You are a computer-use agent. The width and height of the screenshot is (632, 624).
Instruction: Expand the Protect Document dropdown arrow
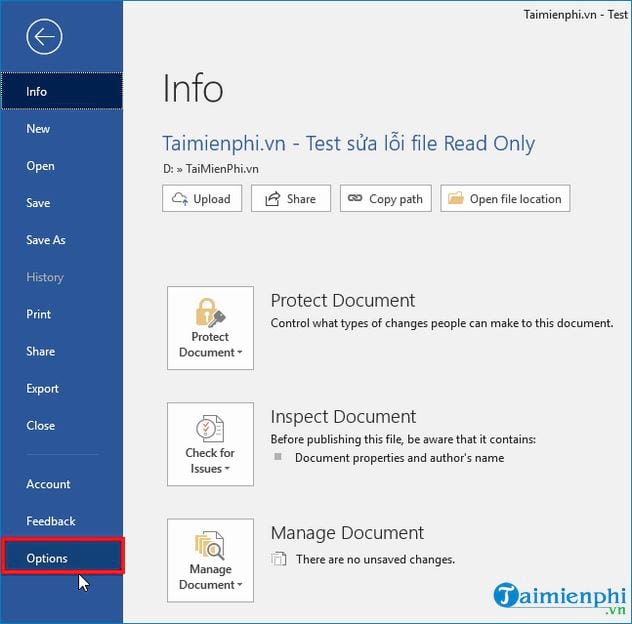[240, 352]
